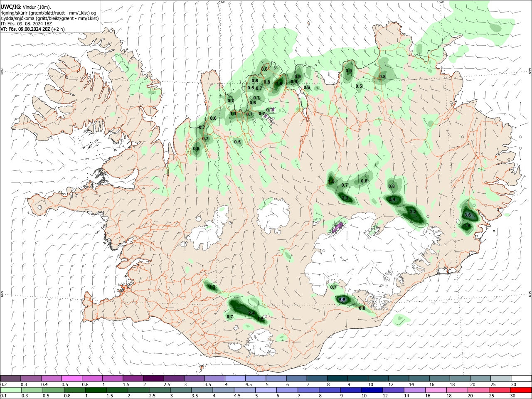
Task: Click the very light green 0.1 legend swatch
Action: click(10, 390)
